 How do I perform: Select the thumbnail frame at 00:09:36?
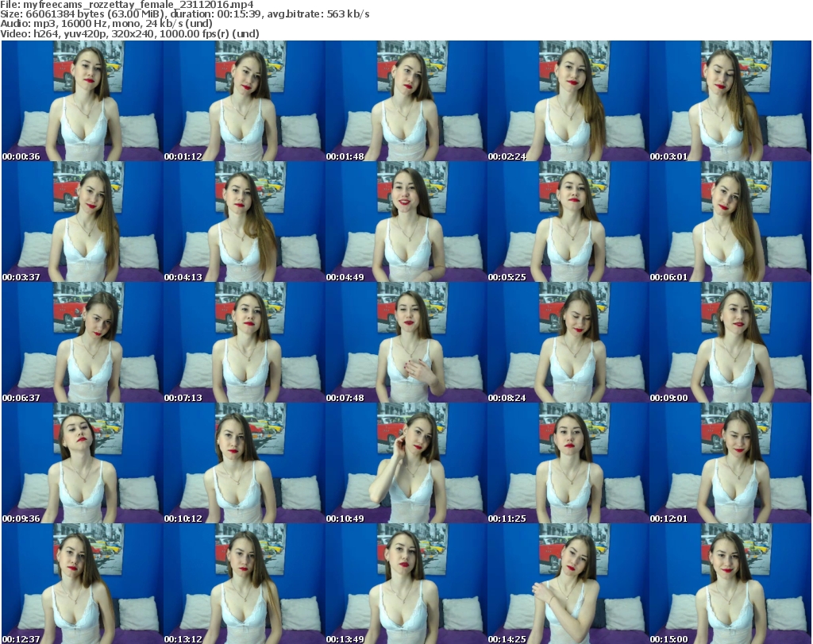[83, 464]
